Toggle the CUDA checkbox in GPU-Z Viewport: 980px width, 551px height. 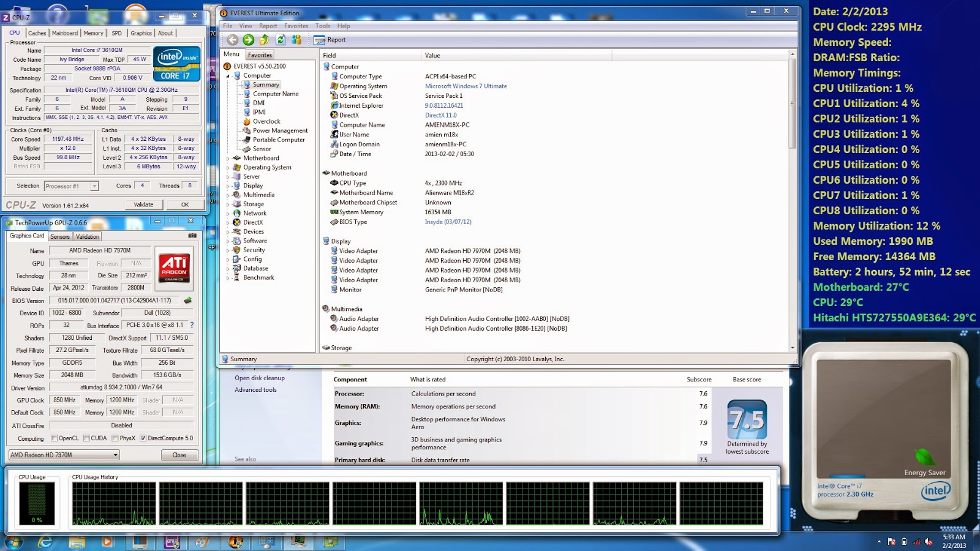click(86, 438)
